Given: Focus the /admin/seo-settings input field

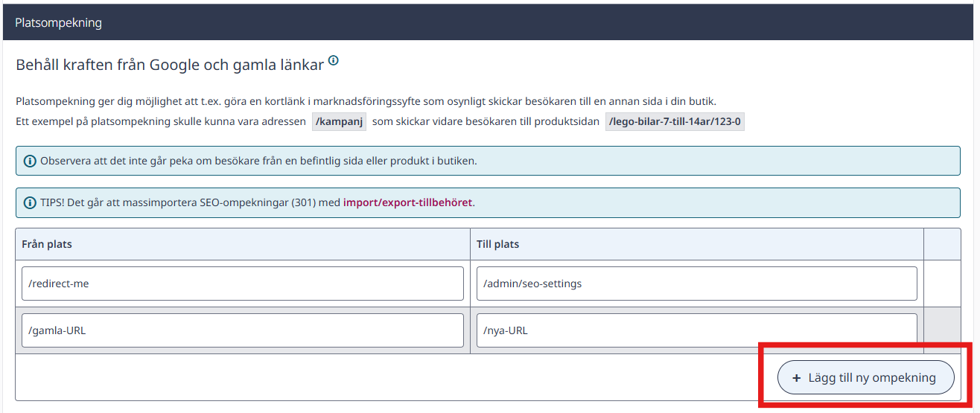Looking at the screenshot, I should (x=697, y=284).
